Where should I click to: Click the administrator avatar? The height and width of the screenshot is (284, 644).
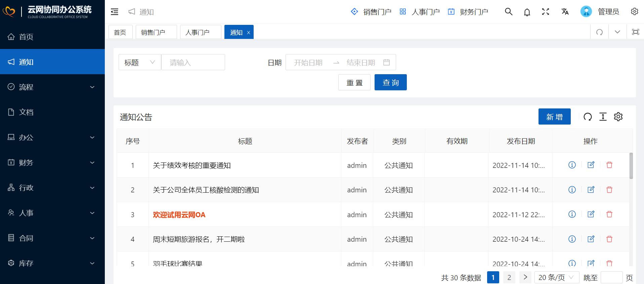coord(586,12)
